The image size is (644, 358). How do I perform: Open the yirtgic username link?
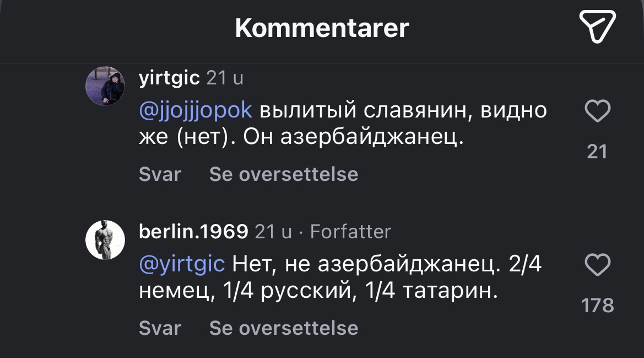coord(169,78)
